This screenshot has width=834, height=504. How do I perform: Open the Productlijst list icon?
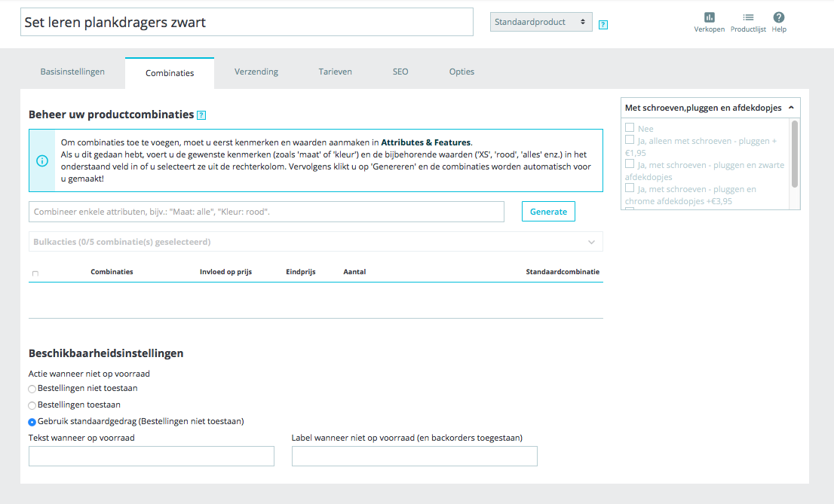pos(748,17)
